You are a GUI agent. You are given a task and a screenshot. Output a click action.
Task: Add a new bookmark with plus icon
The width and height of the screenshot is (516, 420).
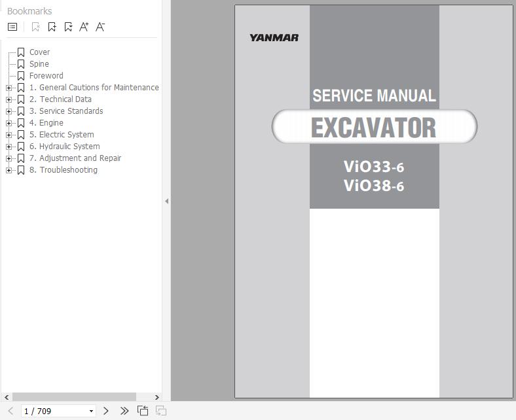(52, 27)
